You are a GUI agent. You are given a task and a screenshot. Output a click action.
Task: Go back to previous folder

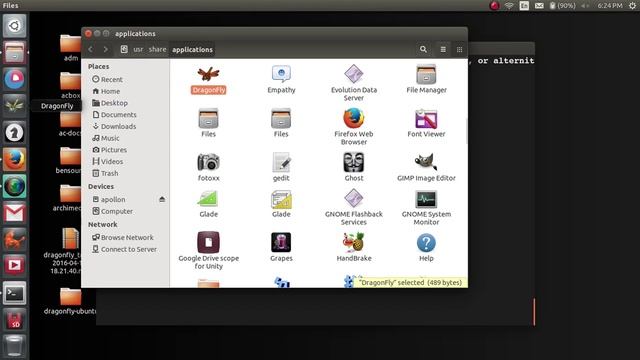(x=91, y=49)
